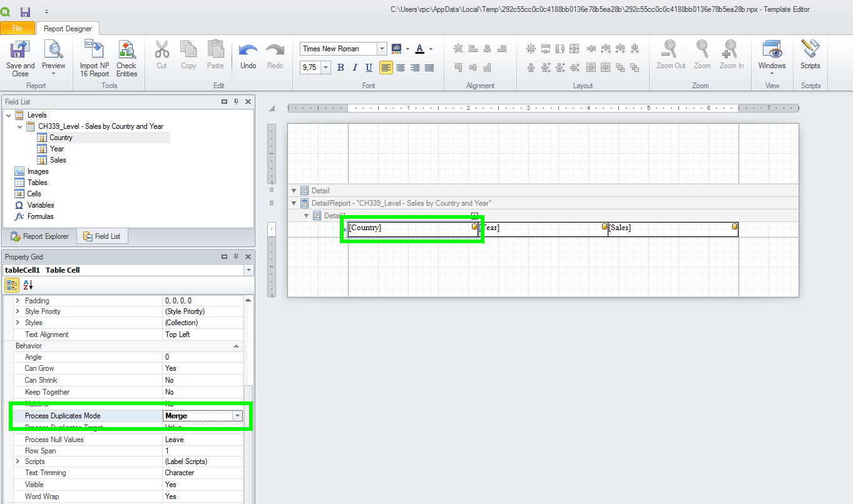This screenshot has width=853, height=504.
Task: Open the Scripts editor
Action: 810,55
